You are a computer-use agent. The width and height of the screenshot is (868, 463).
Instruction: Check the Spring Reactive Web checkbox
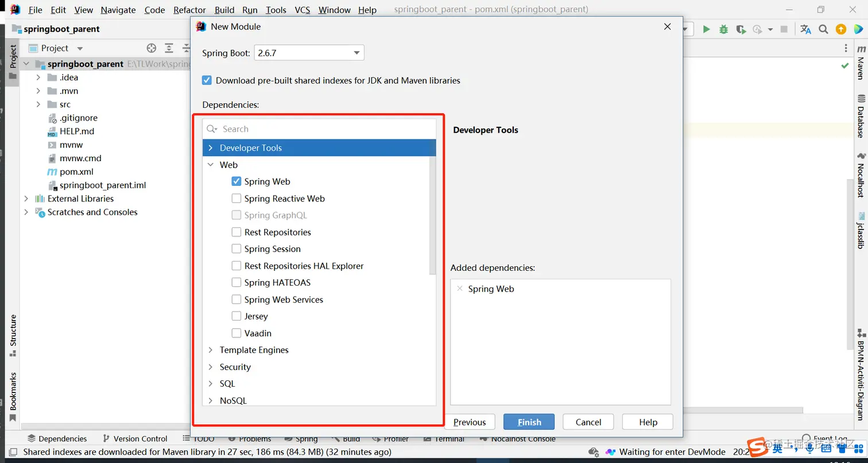point(236,199)
